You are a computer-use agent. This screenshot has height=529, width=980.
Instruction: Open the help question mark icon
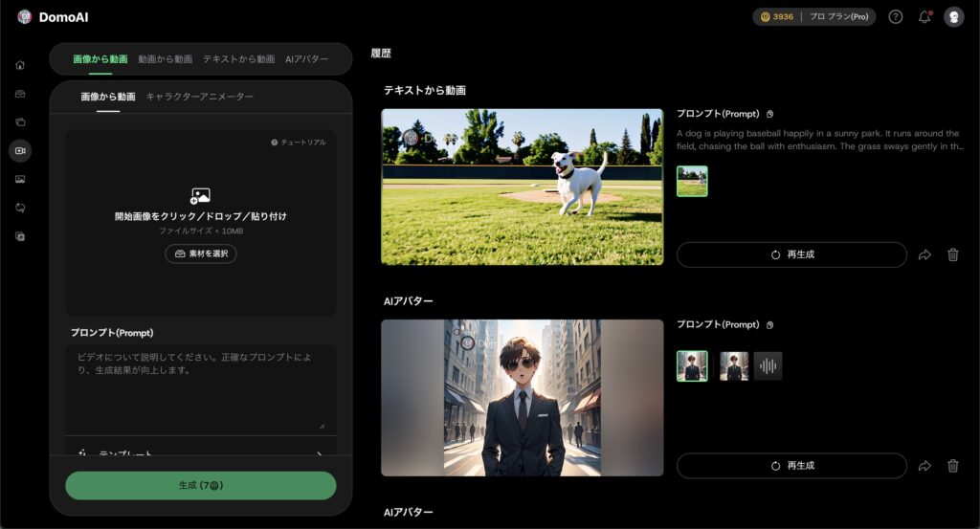pos(896,17)
